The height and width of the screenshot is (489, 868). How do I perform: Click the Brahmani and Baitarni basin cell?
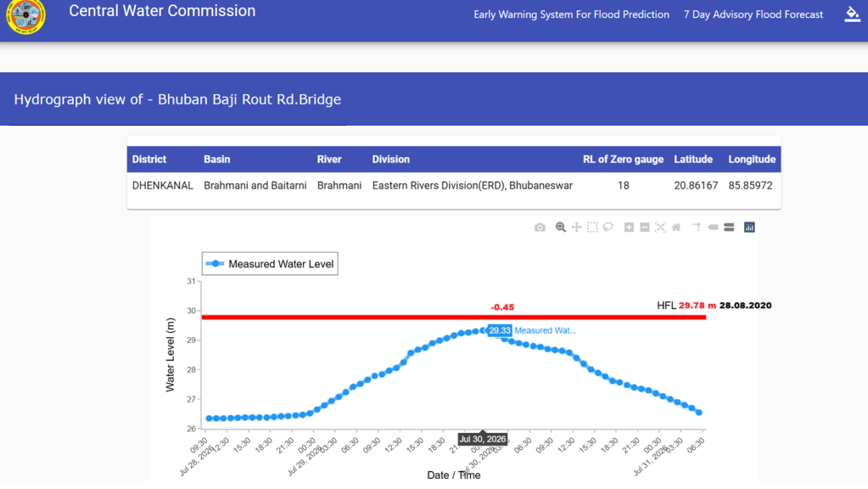tap(255, 186)
